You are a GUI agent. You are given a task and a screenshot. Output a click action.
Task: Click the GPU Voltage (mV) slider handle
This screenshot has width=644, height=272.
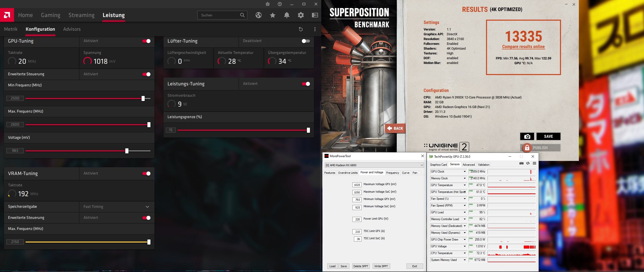(127, 151)
